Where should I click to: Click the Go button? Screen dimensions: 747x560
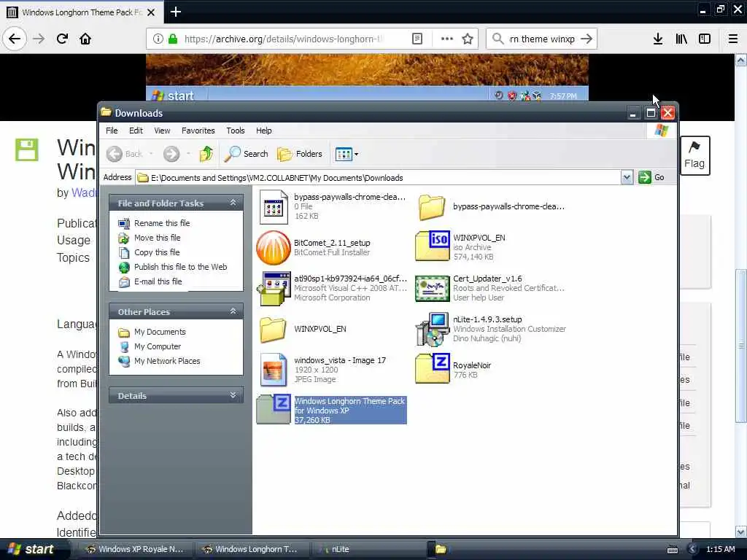pyautogui.click(x=651, y=177)
